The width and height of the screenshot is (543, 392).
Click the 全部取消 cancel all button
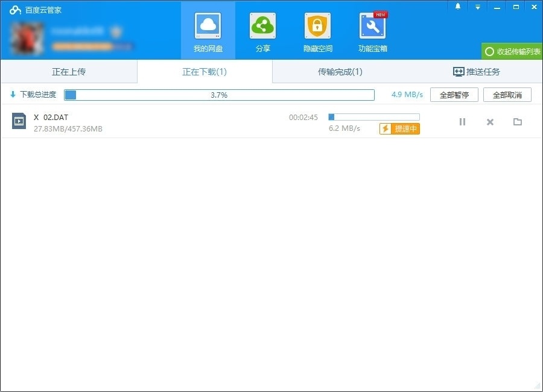pyautogui.click(x=507, y=94)
